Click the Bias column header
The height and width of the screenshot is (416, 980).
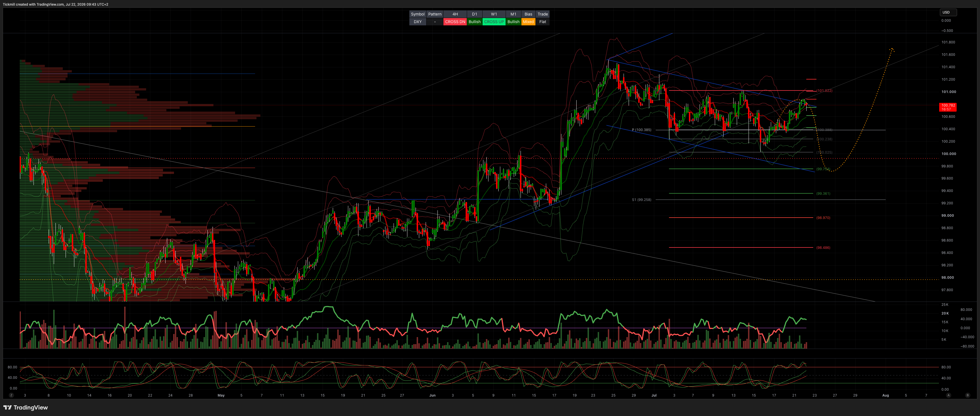tap(528, 14)
